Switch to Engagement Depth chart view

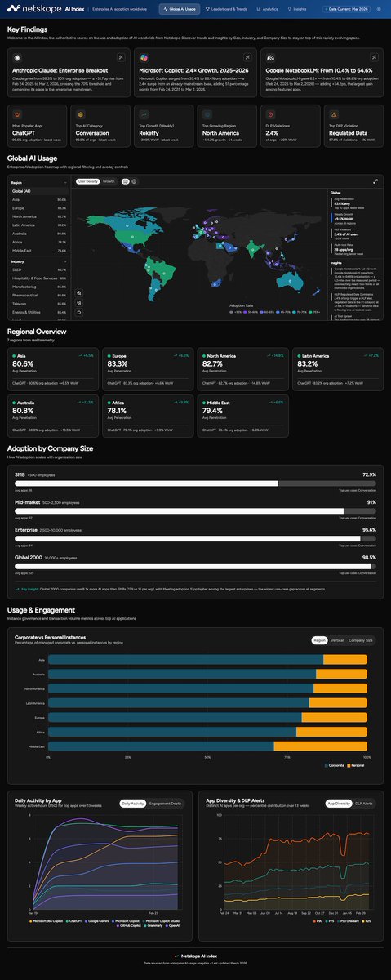(166, 804)
